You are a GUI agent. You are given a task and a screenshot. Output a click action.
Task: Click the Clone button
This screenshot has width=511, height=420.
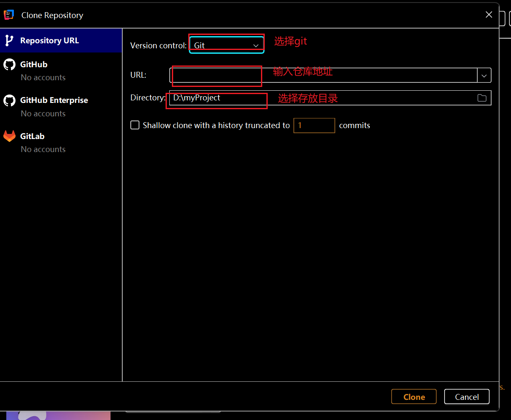(x=414, y=397)
